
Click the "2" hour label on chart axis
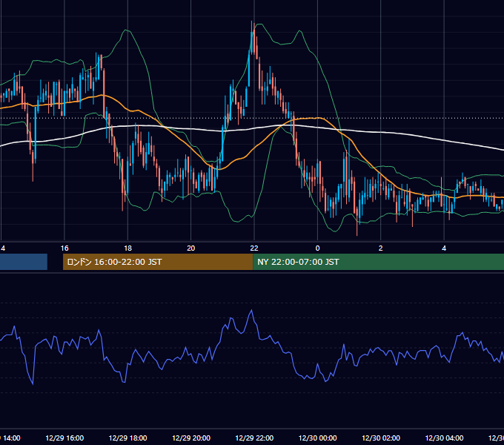tap(380, 248)
